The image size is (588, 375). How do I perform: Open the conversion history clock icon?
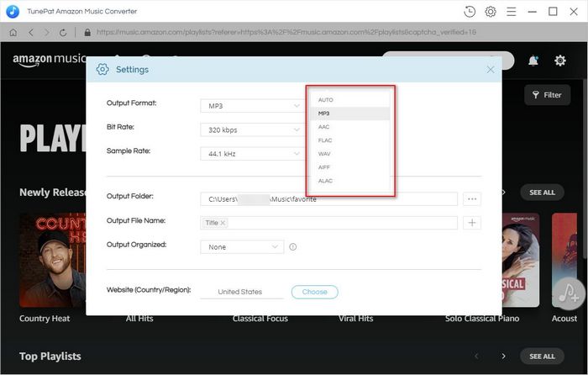[x=470, y=12]
